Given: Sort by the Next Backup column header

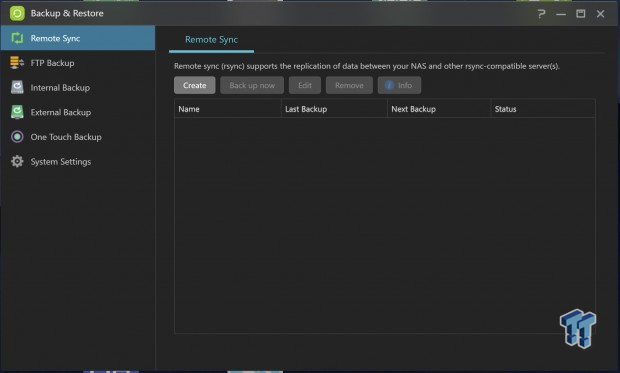Looking at the screenshot, I should tap(439, 109).
